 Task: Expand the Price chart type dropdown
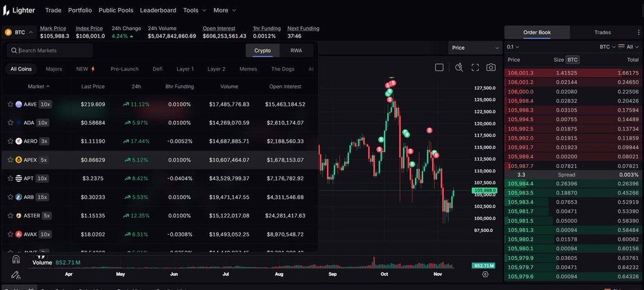point(475,48)
